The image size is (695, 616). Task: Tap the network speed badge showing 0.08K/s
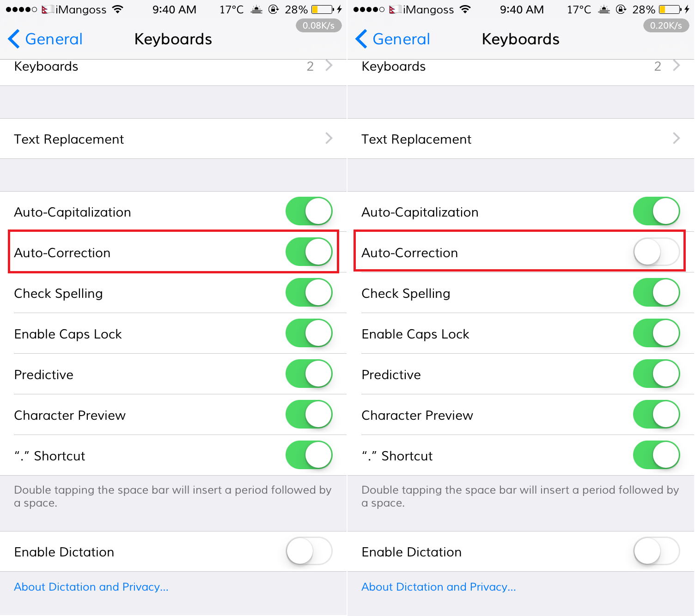[318, 25]
